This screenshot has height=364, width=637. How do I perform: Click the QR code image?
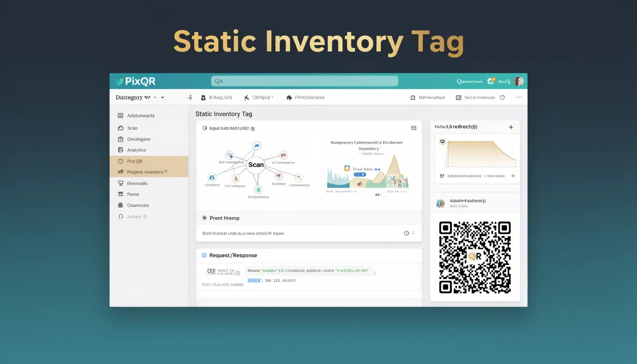[x=475, y=257]
